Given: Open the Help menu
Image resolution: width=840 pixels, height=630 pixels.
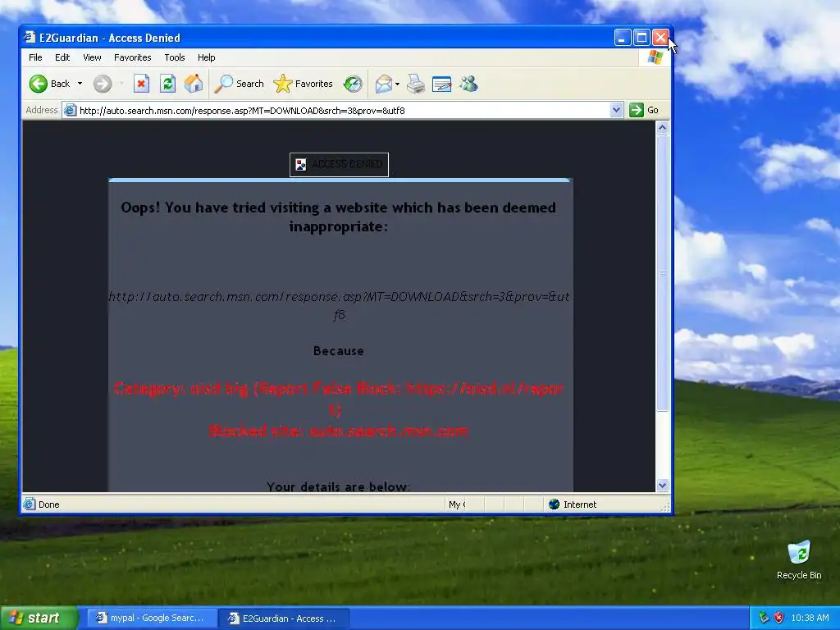Looking at the screenshot, I should pyautogui.click(x=206, y=57).
